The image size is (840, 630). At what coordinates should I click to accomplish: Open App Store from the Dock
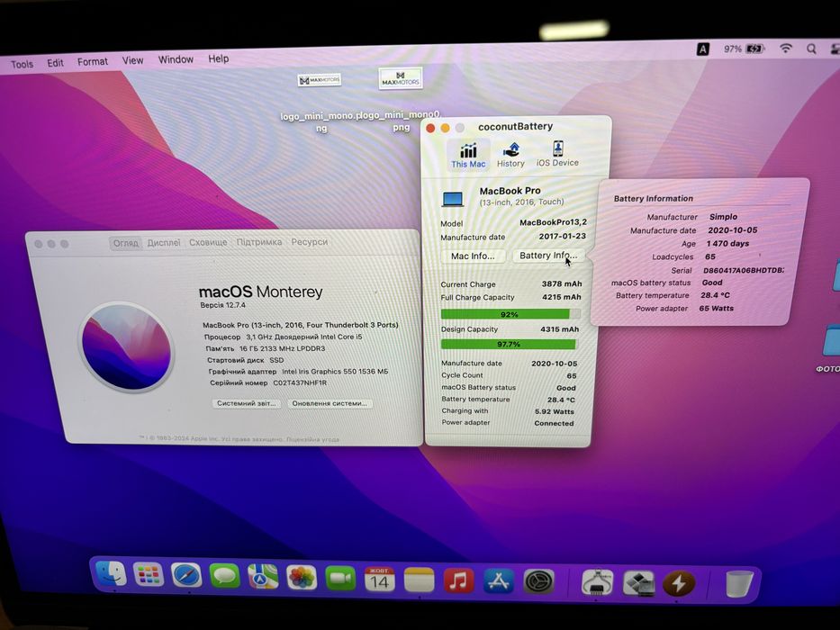499,581
